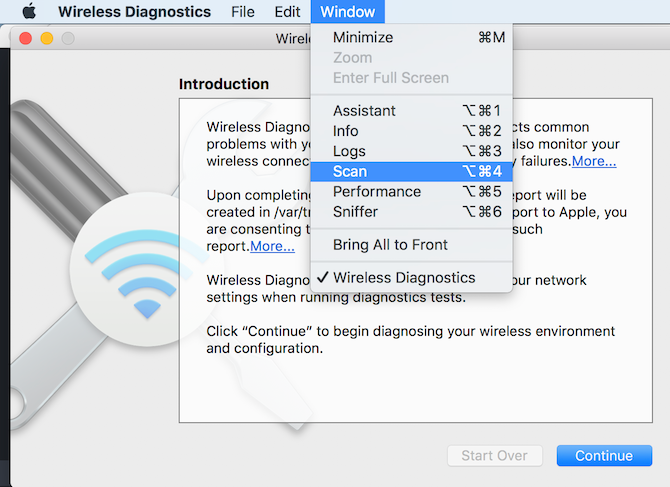
Task: Choose Minimize from the Window menu
Action: point(363,38)
